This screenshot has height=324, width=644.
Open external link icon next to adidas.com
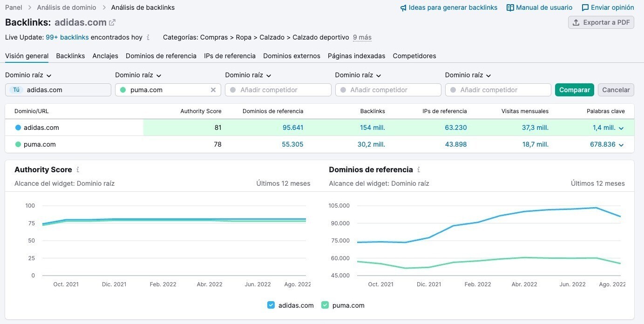click(x=112, y=22)
